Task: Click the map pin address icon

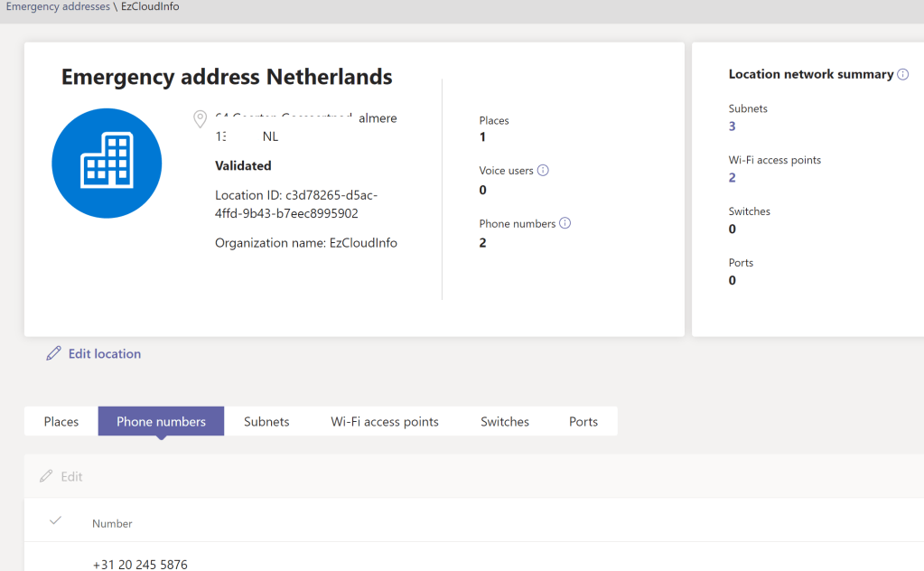Action: click(201, 119)
